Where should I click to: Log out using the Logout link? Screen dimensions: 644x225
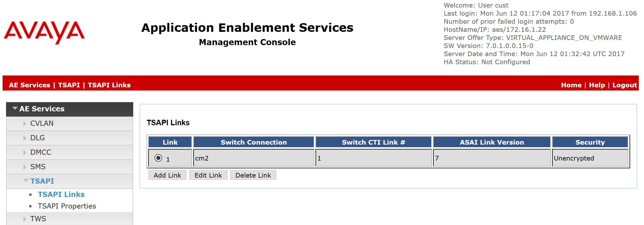(x=625, y=85)
